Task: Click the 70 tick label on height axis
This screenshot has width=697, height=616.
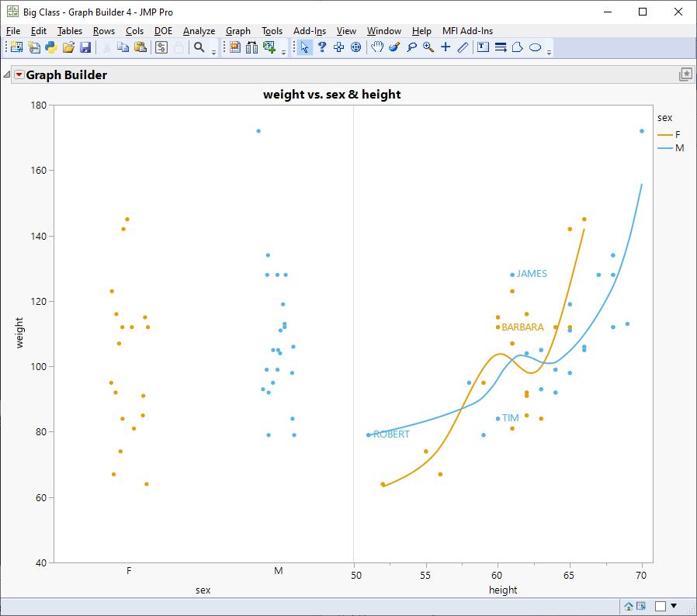Action: tap(641, 576)
